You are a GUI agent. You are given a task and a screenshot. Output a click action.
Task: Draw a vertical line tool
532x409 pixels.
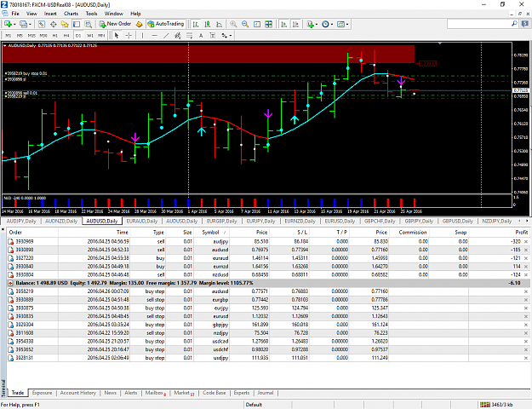[x=142, y=35]
